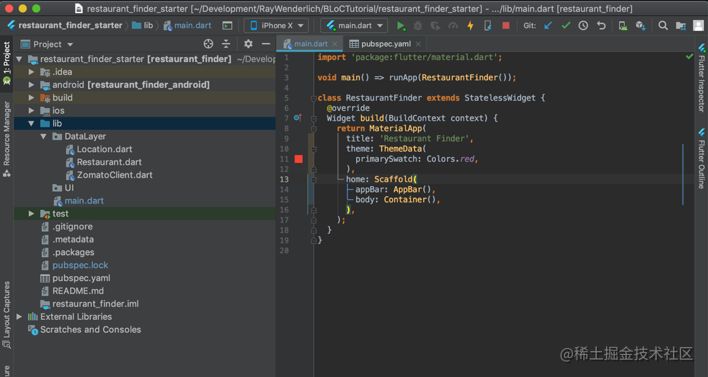
Task: Toggle fold marker at class RestaurantFinder line
Action: click(x=313, y=98)
